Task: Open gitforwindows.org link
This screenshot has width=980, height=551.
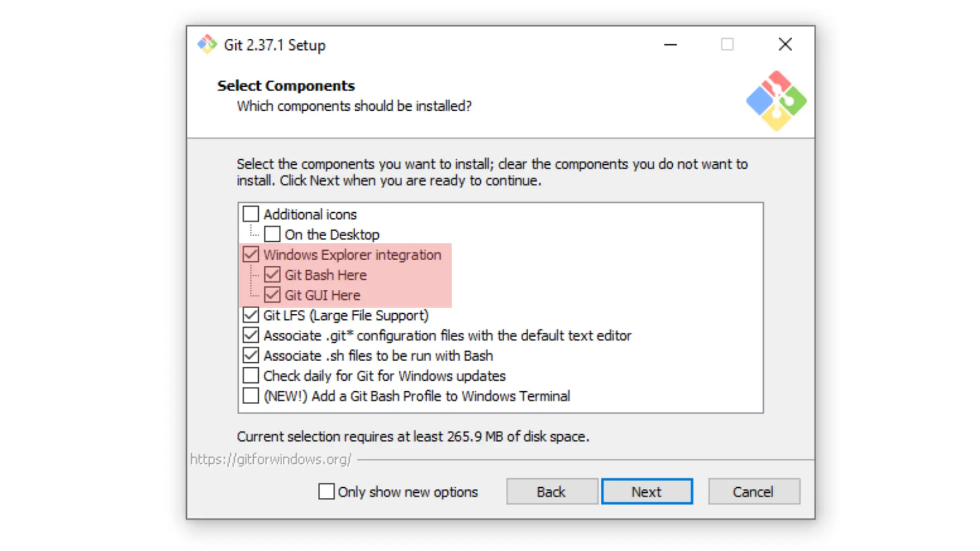Action: (270, 460)
